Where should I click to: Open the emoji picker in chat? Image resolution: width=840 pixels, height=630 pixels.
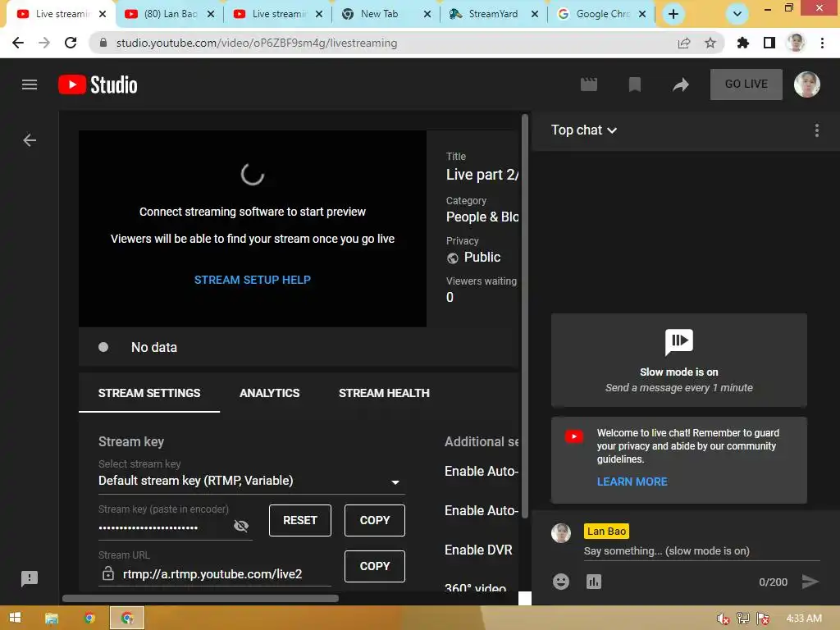point(561,582)
